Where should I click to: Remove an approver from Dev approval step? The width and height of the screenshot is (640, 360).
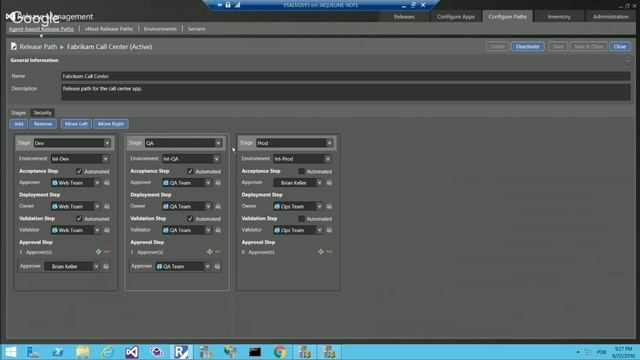(x=107, y=252)
